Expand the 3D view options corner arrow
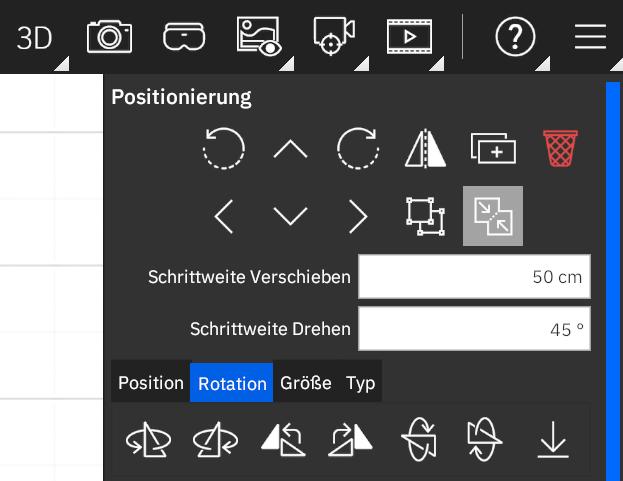 coord(62,64)
